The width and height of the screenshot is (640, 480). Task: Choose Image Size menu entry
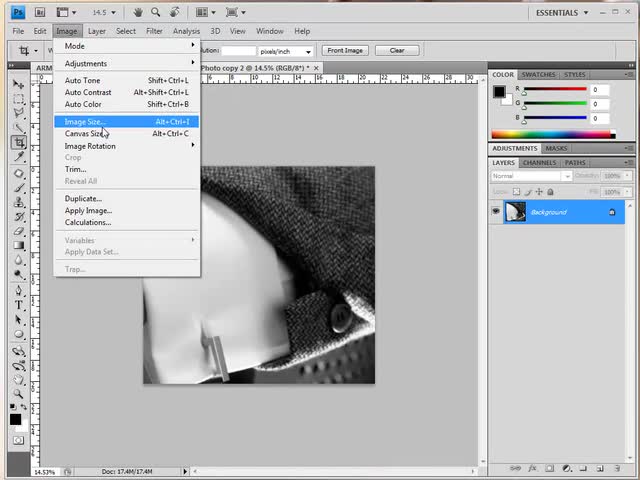coord(85,121)
